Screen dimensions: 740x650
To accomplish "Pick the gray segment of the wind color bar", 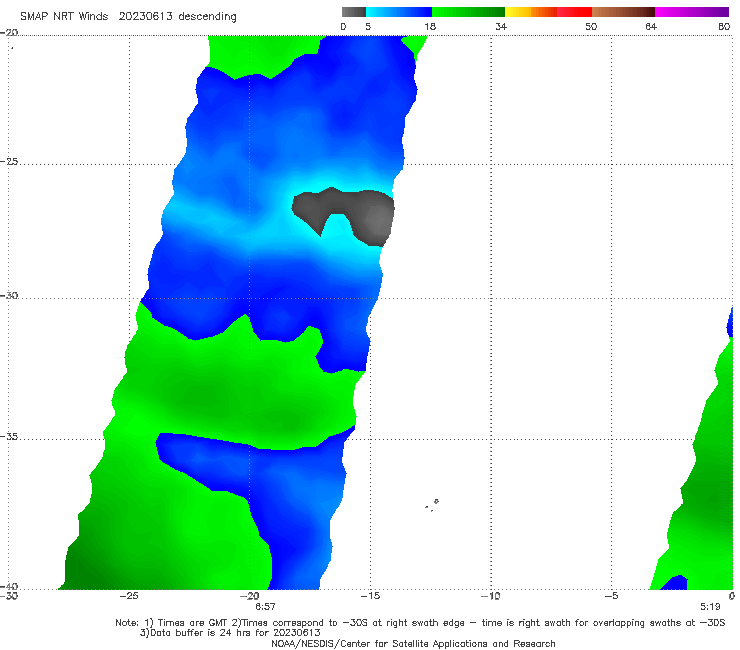I will coord(354,12).
